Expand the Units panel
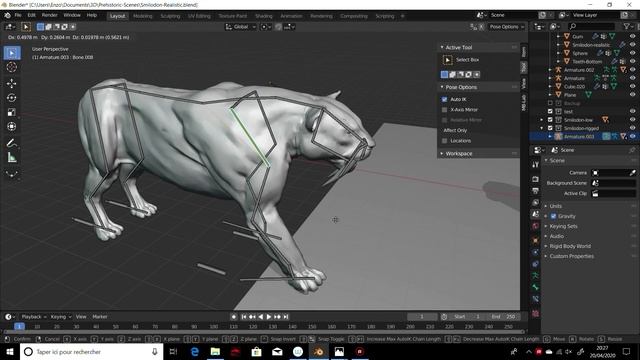The height and width of the screenshot is (360, 640). 546,206
